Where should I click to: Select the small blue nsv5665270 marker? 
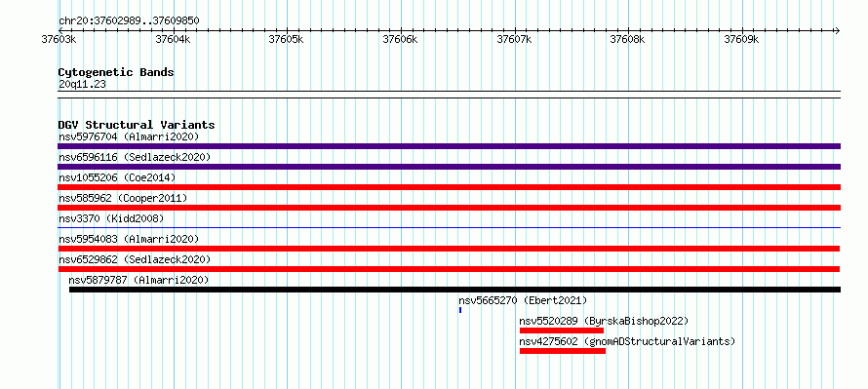[x=460, y=310]
